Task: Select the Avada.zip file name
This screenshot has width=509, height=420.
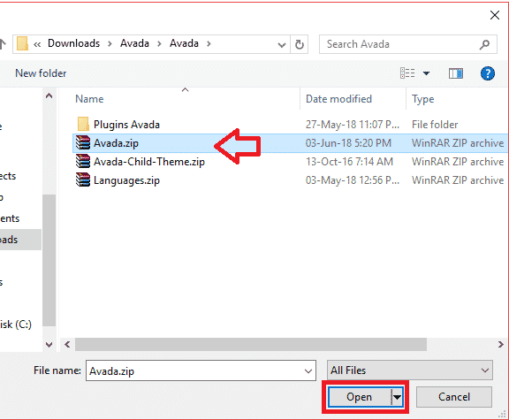Action: [116, 143]
